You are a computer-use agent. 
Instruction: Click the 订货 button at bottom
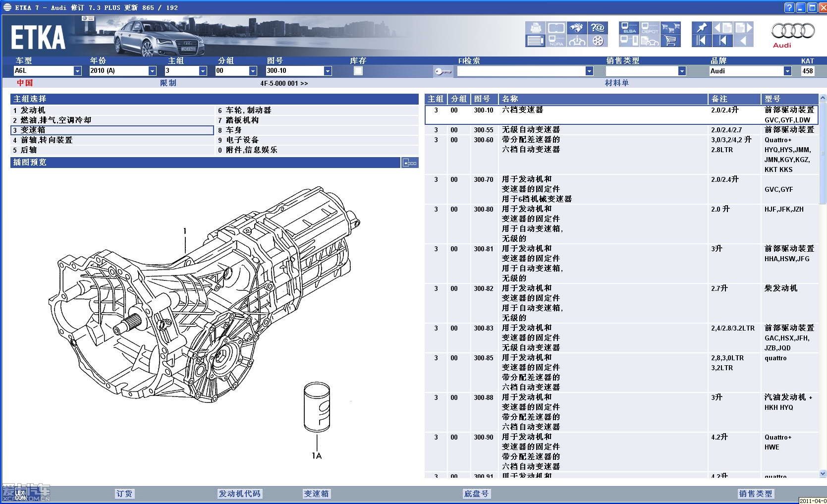tap(124, 494)
